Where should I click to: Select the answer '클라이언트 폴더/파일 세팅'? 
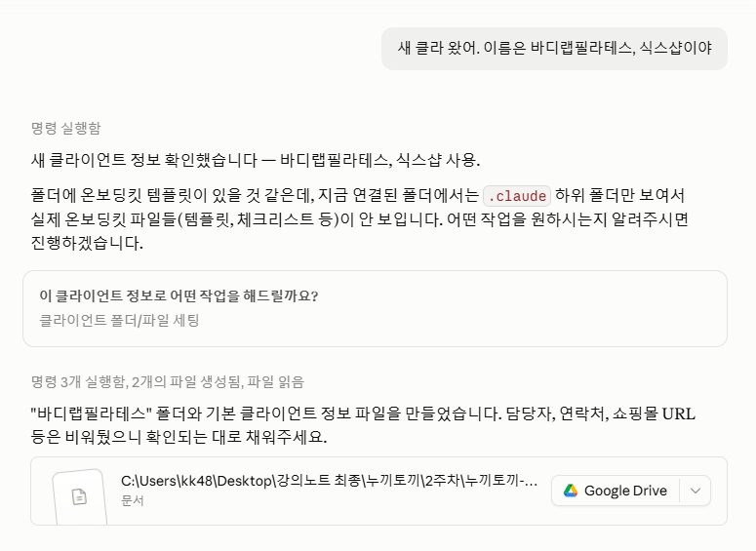coord(120,320)
